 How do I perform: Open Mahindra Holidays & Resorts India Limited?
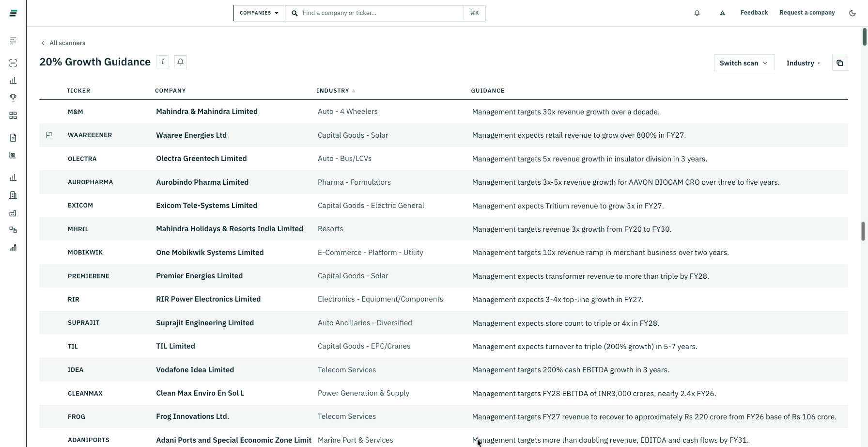(x=230, y=229)
